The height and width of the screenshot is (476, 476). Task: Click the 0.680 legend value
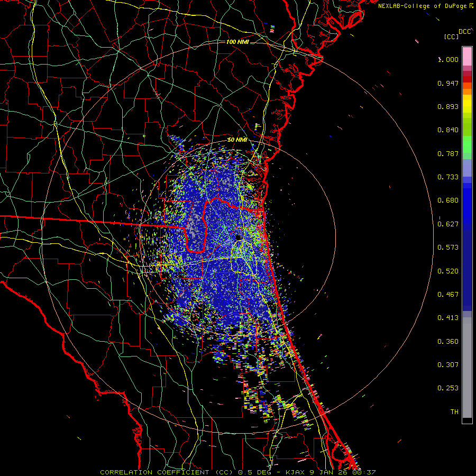click(x=448, y=200)
